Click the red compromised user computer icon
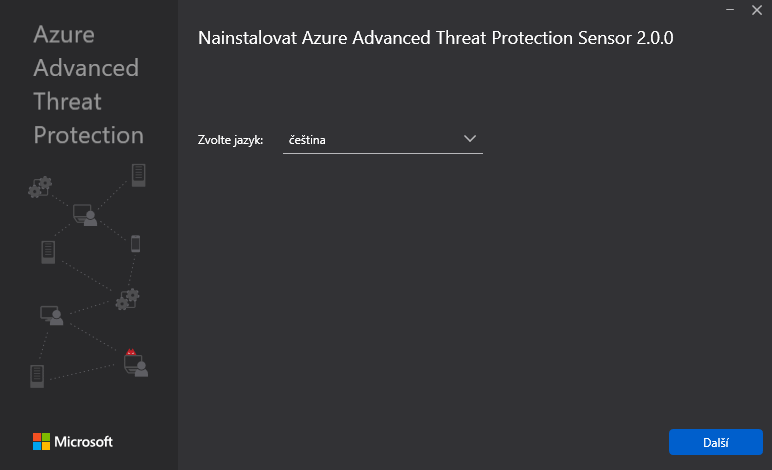The width and height of the screenshot is (772, 470). 134,362
